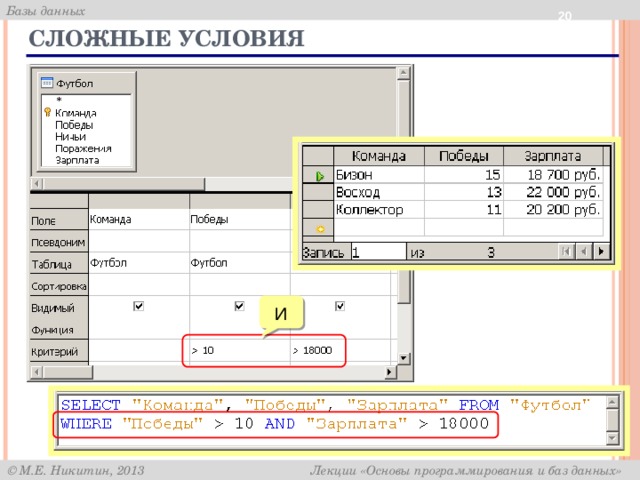This screenshot has height=480, width=640.
Task: Click Таблица cell under Команда column
Action: pos(139,263)
